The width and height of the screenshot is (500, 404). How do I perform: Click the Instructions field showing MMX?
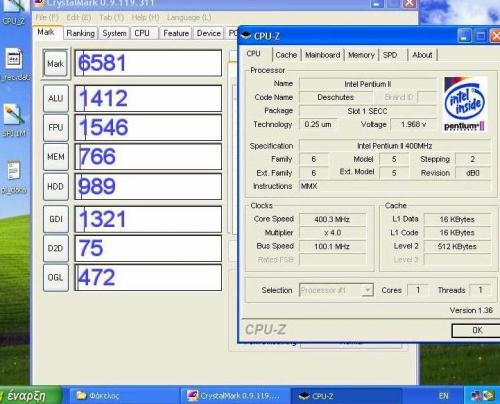(x=395, y=186)
